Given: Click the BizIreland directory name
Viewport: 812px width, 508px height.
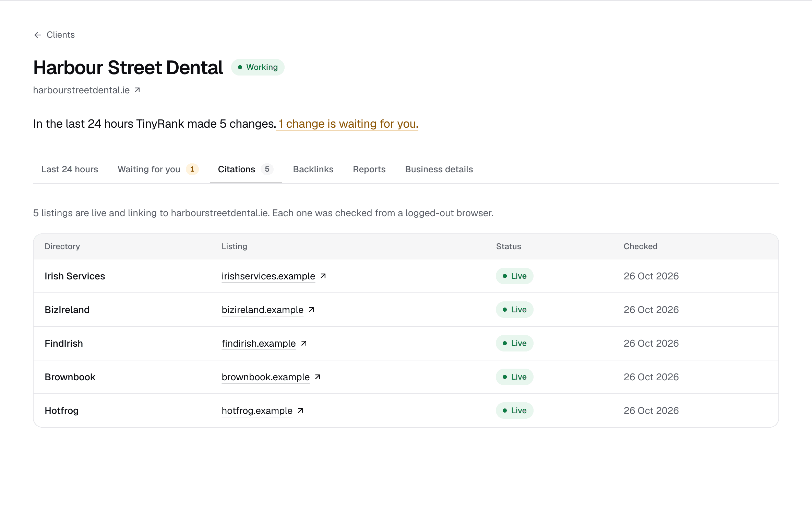Looking at the screenshot, I should 67,310.
